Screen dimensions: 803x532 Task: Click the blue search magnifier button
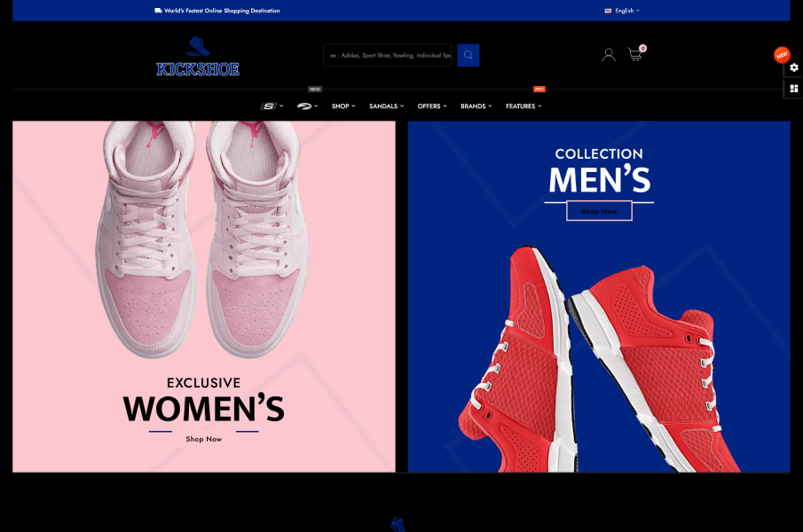(x=468, y=55)
